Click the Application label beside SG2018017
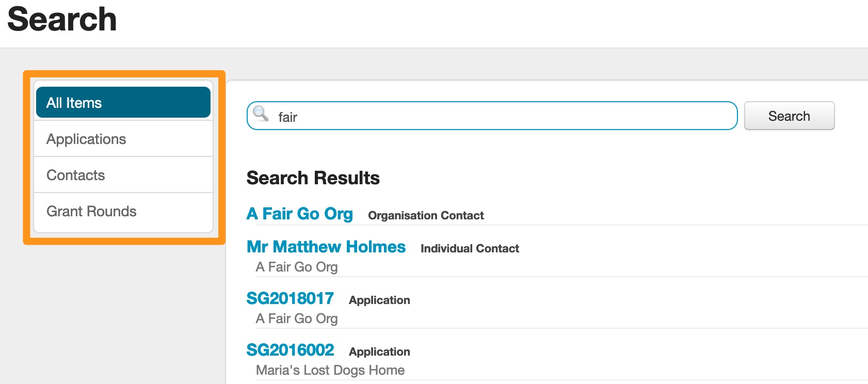The height and width of the screenshot is (384, 868). pos(379,300)
